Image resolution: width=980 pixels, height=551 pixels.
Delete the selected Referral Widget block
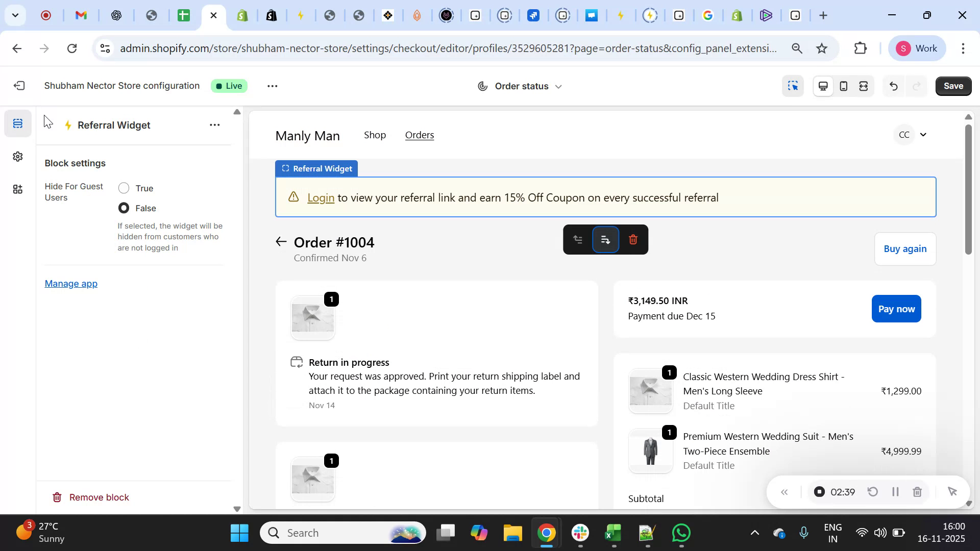tap(633, 239)
